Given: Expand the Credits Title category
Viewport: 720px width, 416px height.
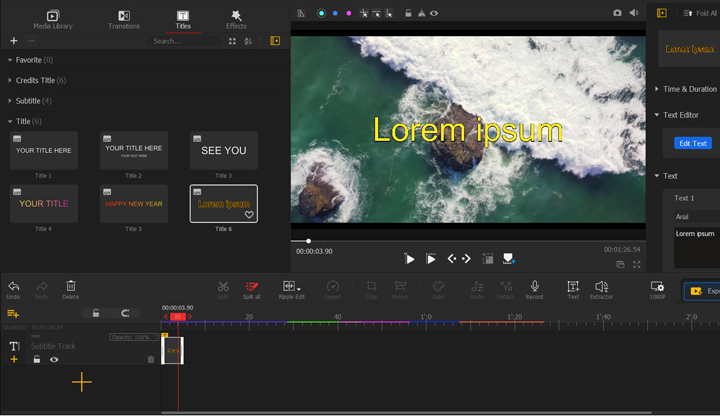Looking at the screenshot, I should point(11,80).
